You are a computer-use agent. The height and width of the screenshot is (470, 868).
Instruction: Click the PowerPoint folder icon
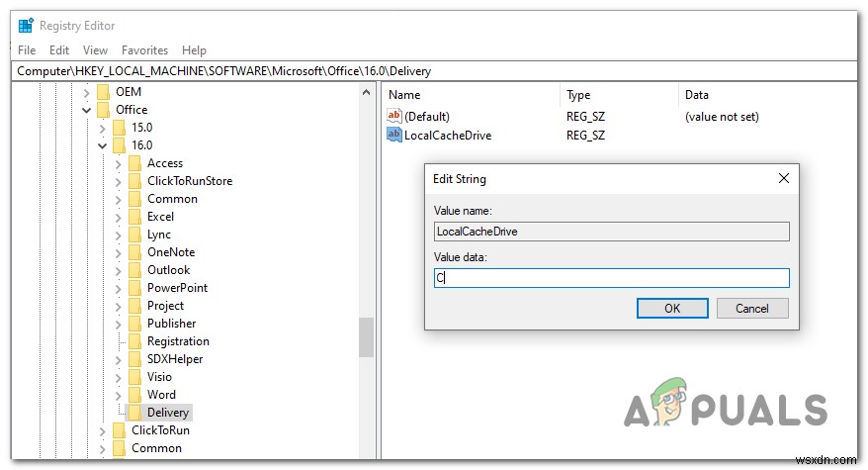point(134,288)
